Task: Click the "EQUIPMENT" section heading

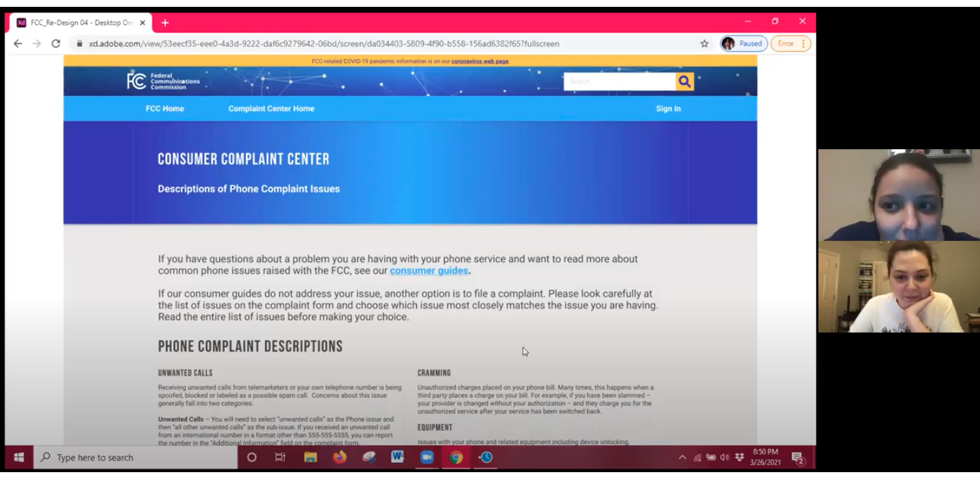Action: [x=435, y=428]
